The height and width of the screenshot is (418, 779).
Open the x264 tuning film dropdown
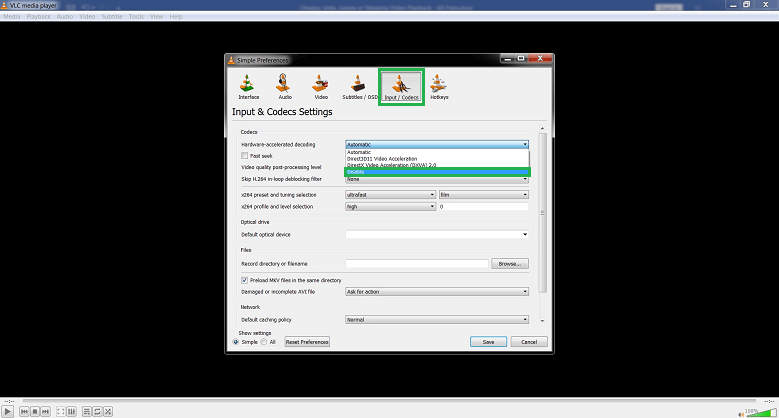coord(483,194)
